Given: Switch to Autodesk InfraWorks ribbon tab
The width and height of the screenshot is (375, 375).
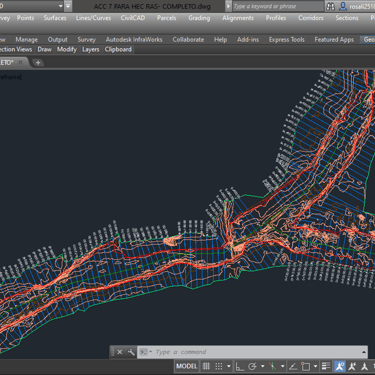Looking at the screenshot, I should tap(134, 40).
